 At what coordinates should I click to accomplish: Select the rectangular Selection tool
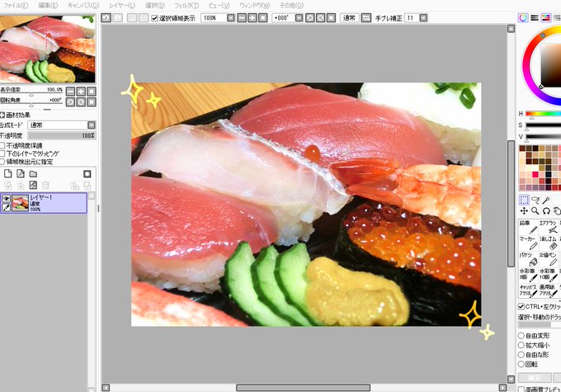524,200
